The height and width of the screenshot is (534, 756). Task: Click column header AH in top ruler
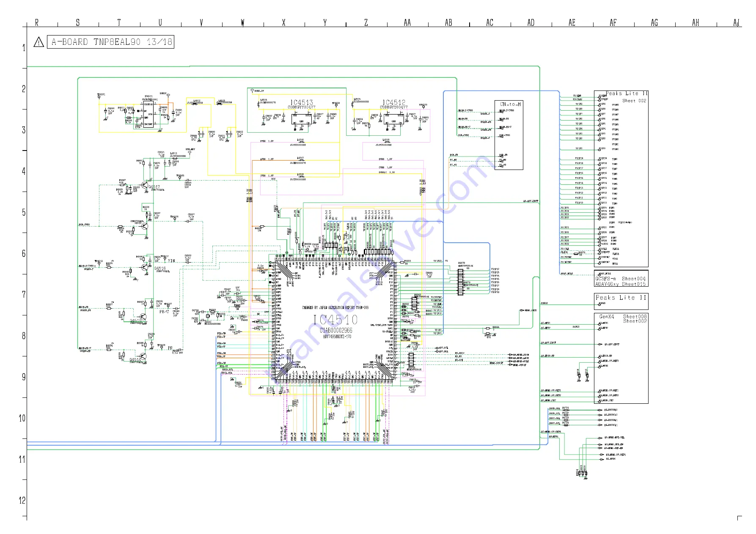tap(696, 22)
